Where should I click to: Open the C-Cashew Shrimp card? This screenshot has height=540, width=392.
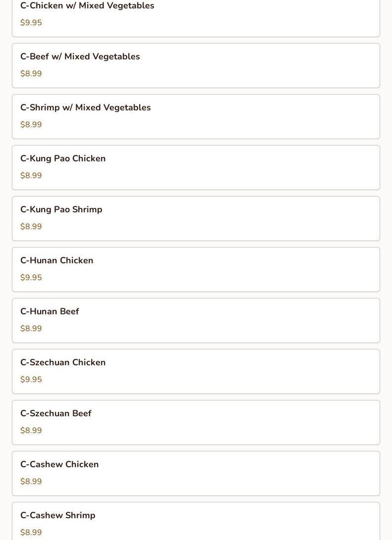(196, 521)
